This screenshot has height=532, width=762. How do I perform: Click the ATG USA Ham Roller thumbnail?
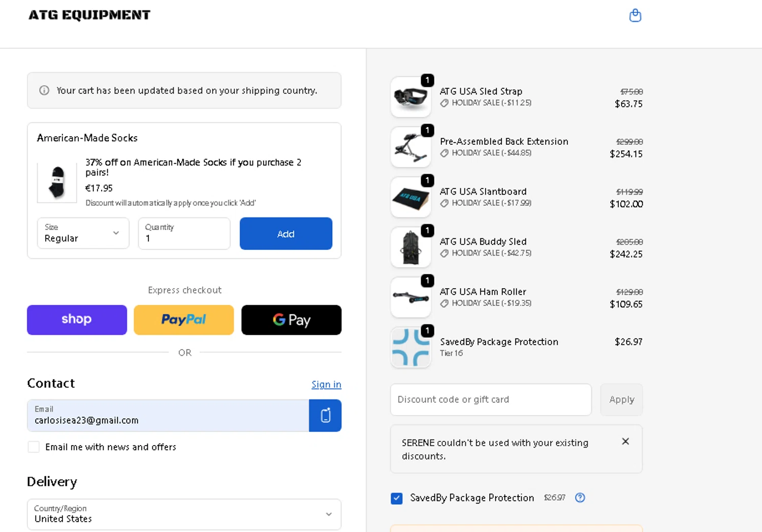(x=411, y=297)
